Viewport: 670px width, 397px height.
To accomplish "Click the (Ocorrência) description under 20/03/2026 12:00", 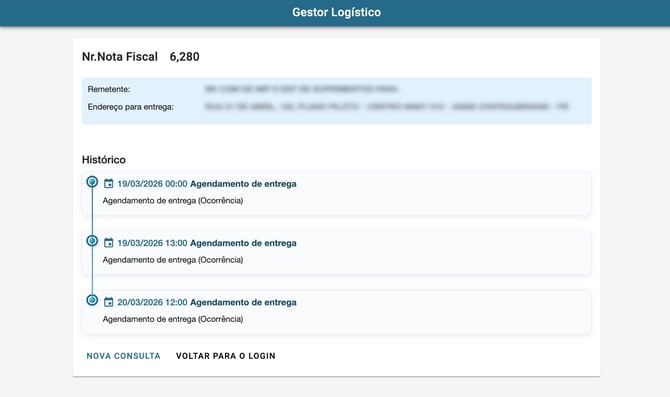I will tap(173, 319).
